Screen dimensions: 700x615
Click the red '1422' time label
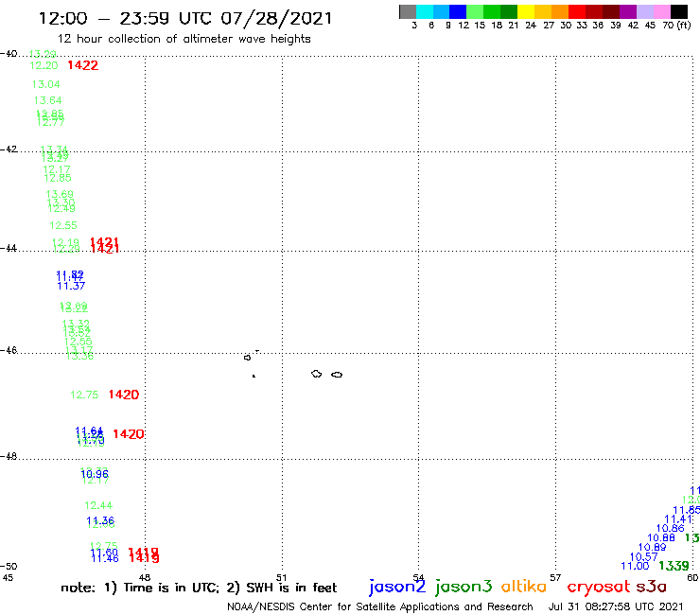click(x=82, y=65)
